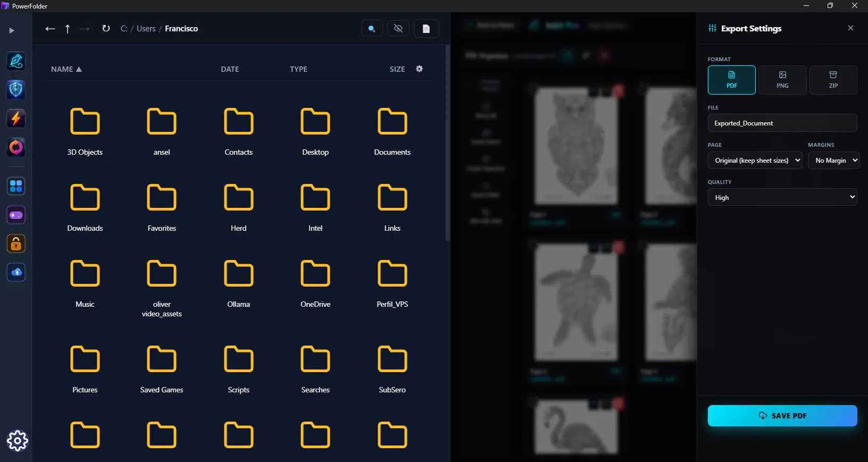Select the SubSero folder

[393, 369]
